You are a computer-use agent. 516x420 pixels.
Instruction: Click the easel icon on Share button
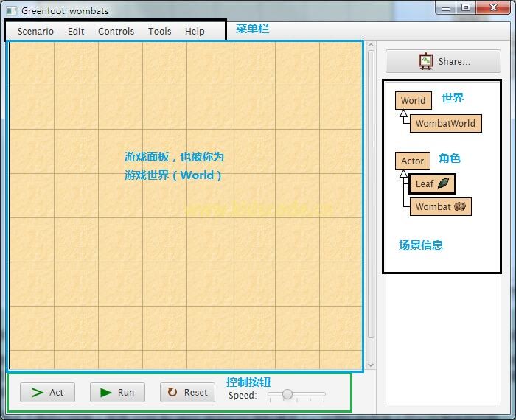(x=425, y=61)
